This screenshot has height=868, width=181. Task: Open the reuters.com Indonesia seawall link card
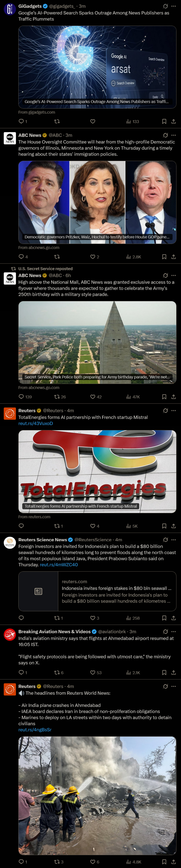[x=97, y=591]
